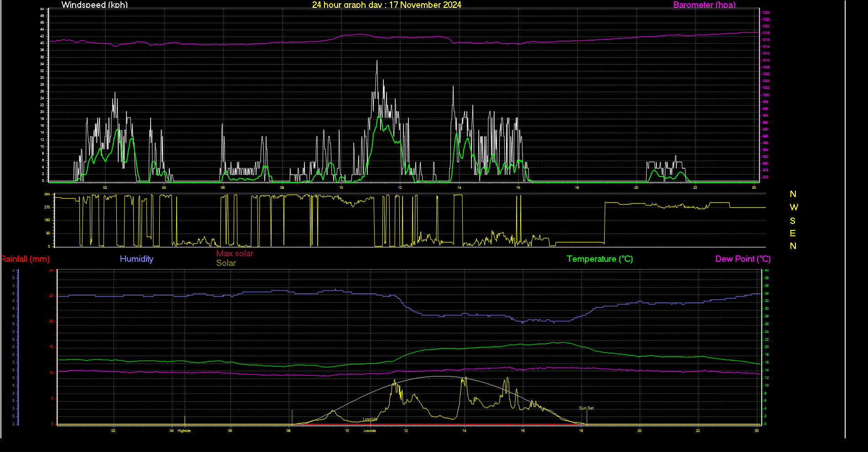Click the magenta "Dew Point (°C)" label
The width and height of the screenshot is (868, 452).
[743, 259]
